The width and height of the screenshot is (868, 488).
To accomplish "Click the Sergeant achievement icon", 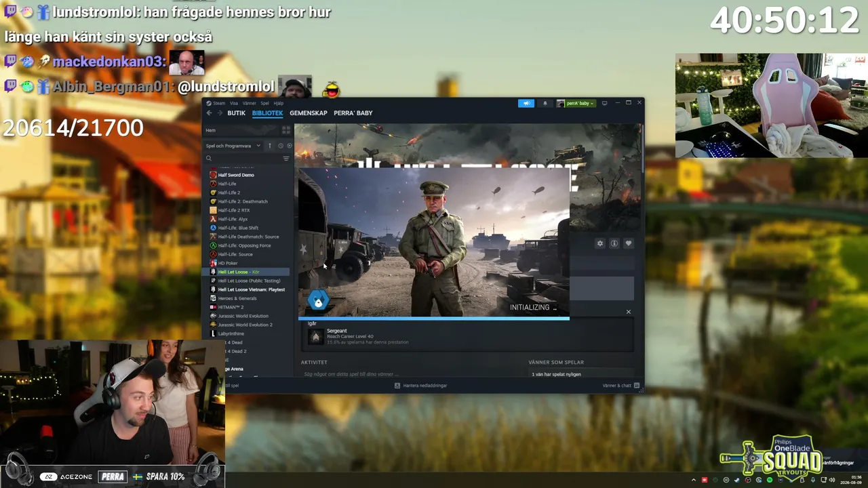I will pos(315,336).
